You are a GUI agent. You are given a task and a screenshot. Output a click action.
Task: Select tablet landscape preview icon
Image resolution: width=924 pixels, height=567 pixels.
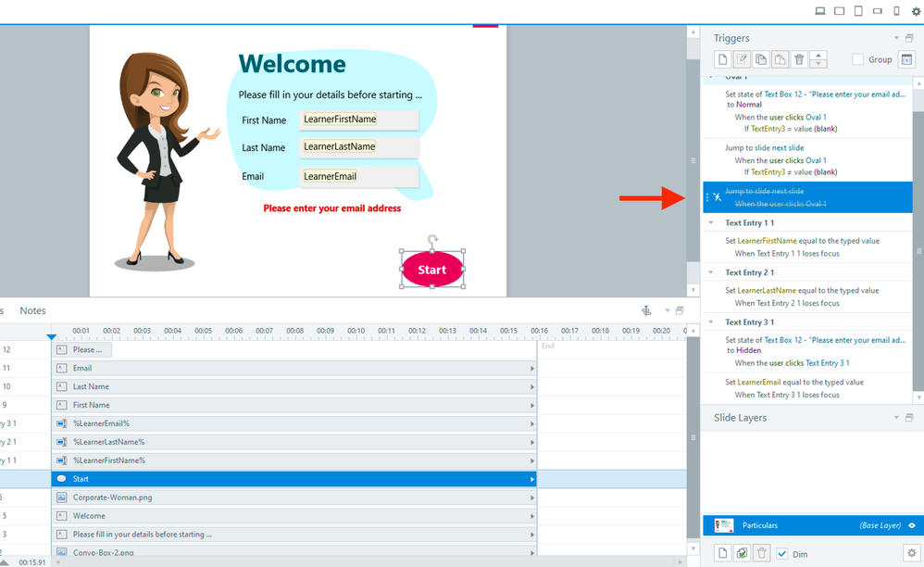pyautogui.click(x=839, y=10)
